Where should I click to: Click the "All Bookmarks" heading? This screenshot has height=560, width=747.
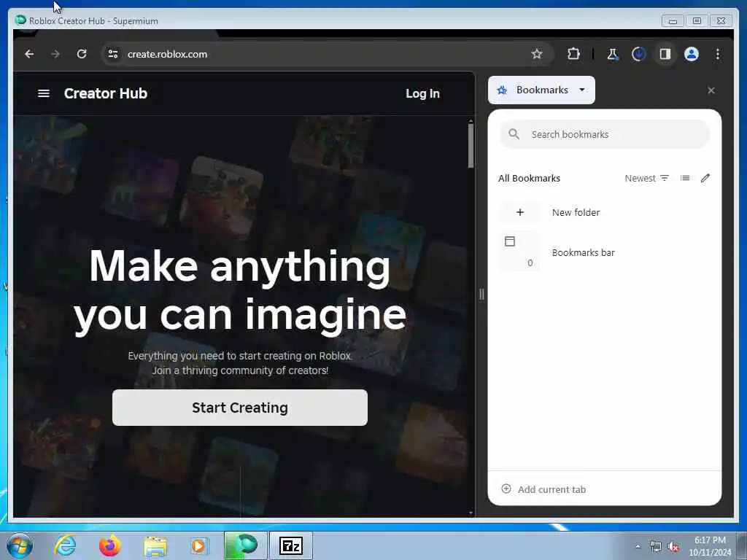(x=529, y=178)
